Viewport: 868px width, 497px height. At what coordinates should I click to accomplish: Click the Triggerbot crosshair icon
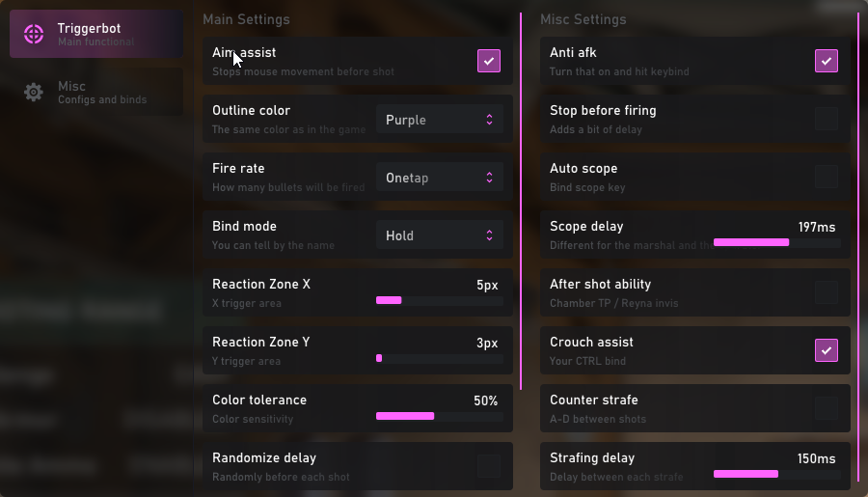[34, 35]
